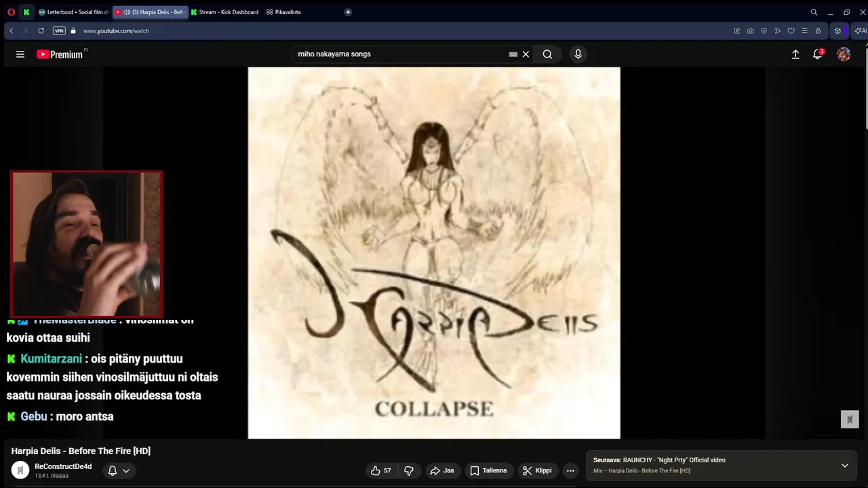Submit search with magnifier button

(x=547, y=54)
